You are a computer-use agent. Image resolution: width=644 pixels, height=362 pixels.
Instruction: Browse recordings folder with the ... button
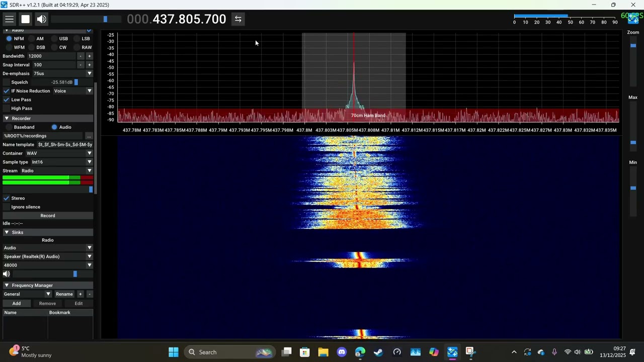(x=89, y=136)
